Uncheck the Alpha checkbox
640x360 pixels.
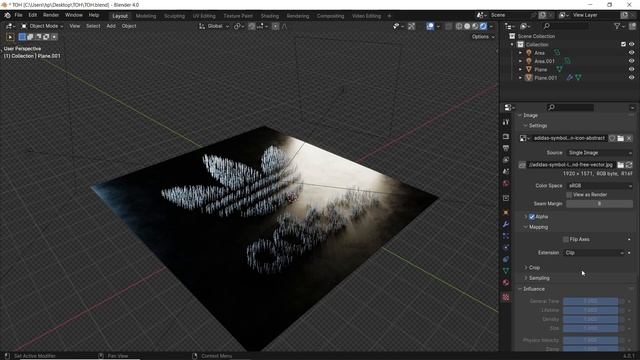pyautogui.click(x=532, y=217)
